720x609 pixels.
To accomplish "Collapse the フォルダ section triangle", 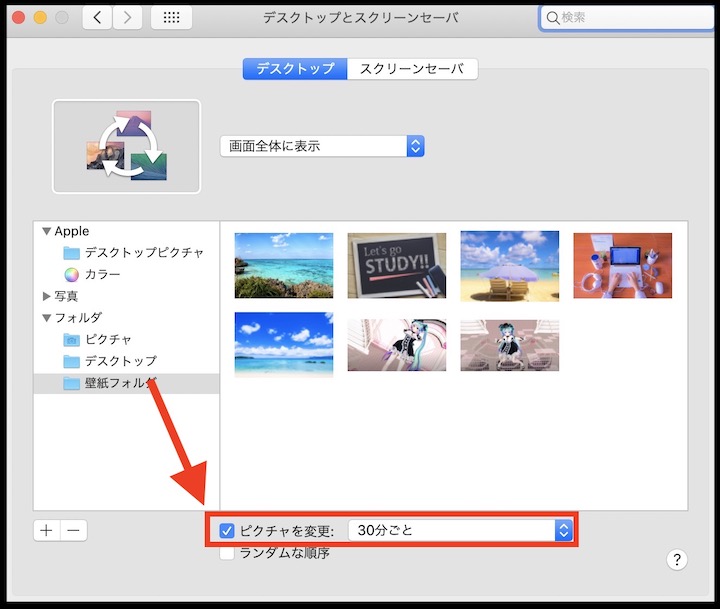I will point(46,318).
